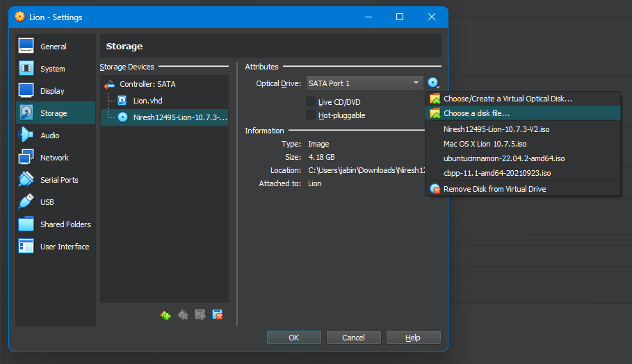Image resolution: width=632 pixels, height=364 pixels.
Task: Click the Add Attachment icon
Action: pyautogui.click(x=200, y=315)
